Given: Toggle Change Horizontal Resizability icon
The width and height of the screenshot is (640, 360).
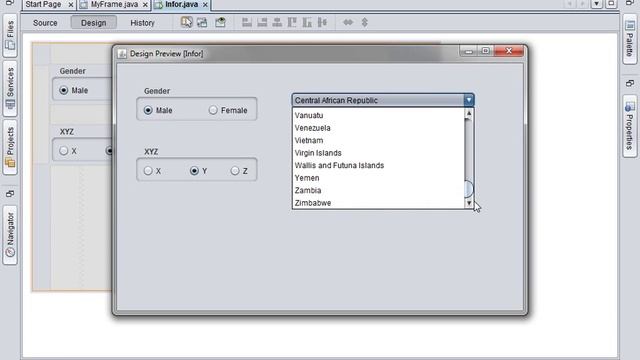Looking at the screenshot, I should [348, 22].
